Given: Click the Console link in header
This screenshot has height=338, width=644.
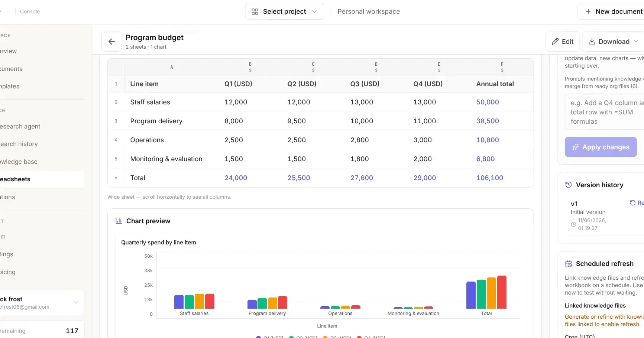Looking at the screenshot, I should [x=30, y=12].
